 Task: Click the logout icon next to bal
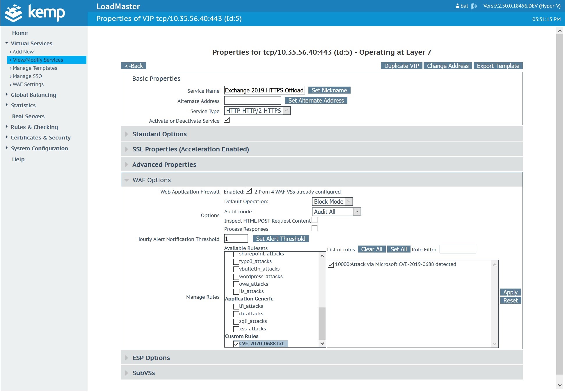[x=474, y=6]
